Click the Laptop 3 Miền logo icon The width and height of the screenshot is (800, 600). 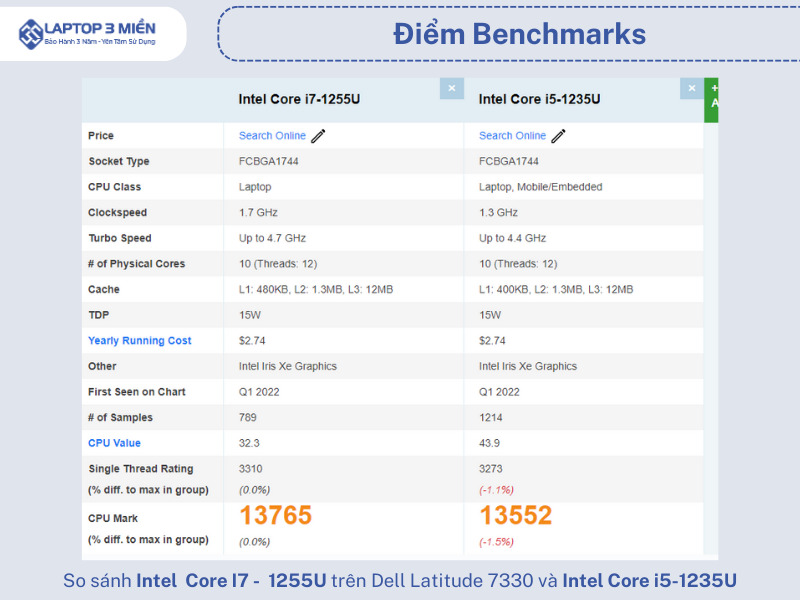point(31,33)
